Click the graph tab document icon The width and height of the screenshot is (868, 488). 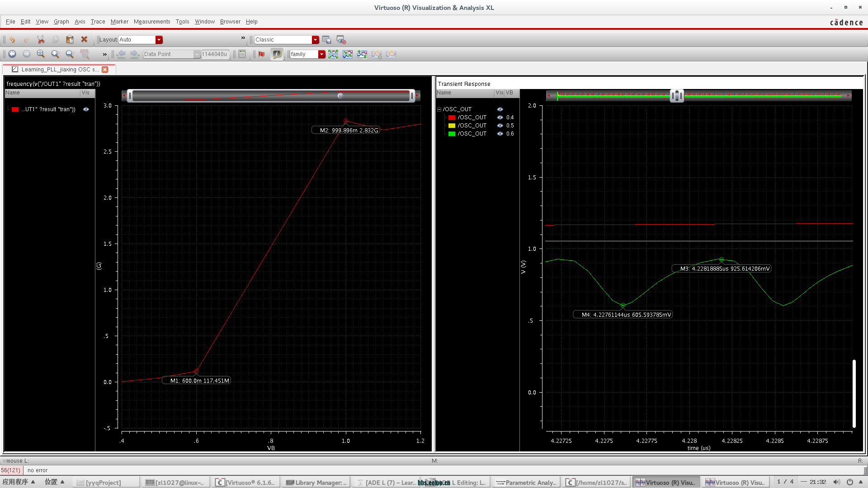coord(15,69)
